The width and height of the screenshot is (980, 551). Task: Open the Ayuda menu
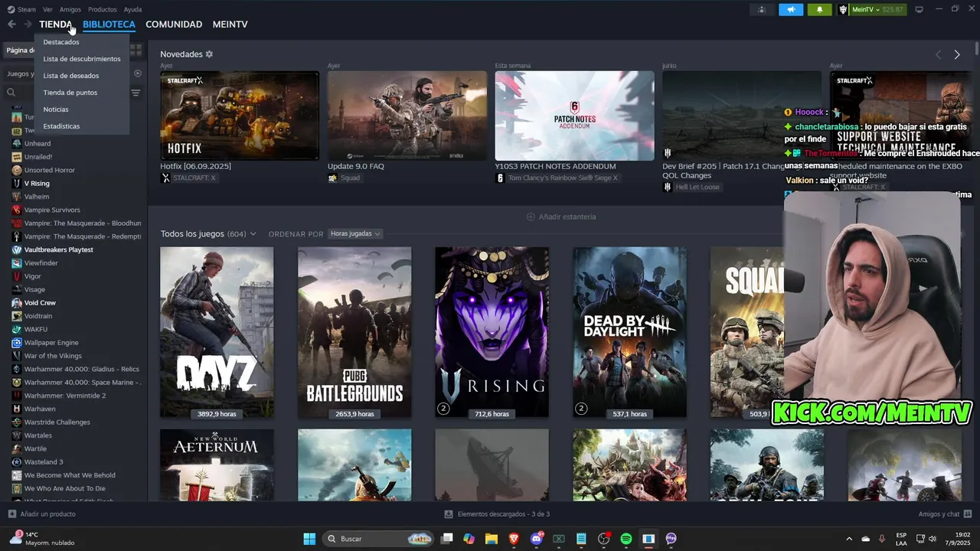pos(132,9)
